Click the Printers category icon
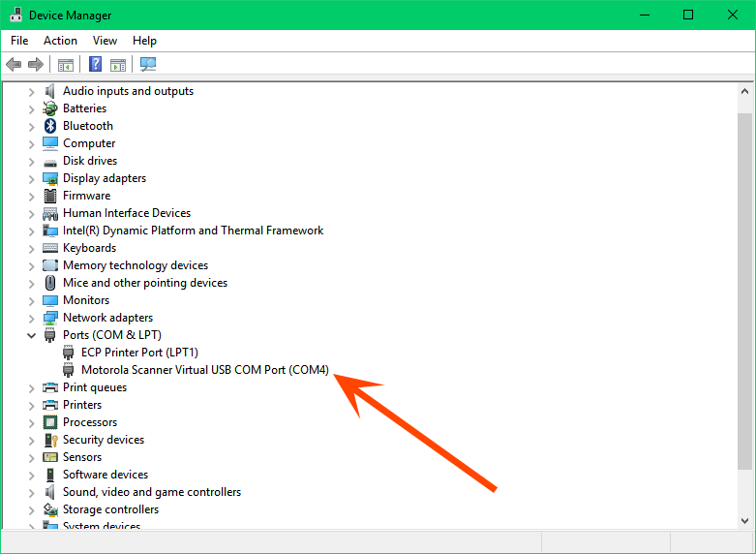 [50, 405]
